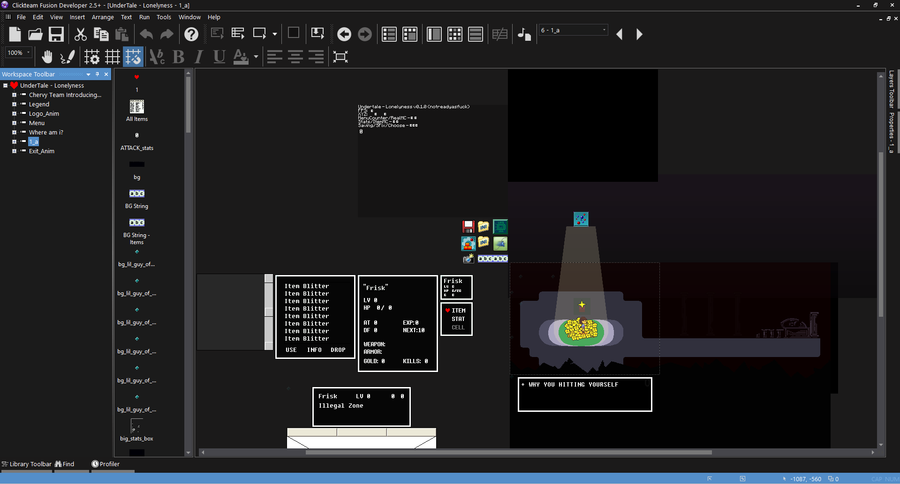This screenshot has width=900, height=484.
Task: Select the 'All Items' object in list
Action: (137, 110)
